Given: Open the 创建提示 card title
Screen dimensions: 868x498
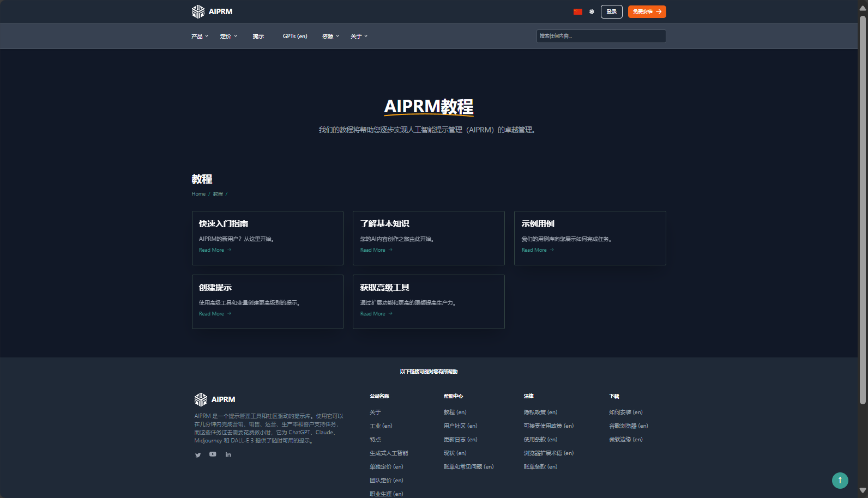Looking at the screenshot, I should pos(215,288).
